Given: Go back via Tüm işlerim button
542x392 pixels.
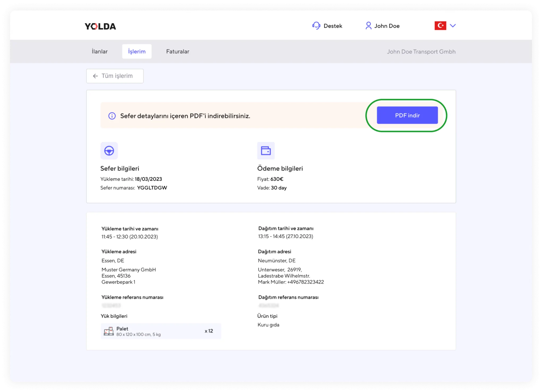Looking at the screenshot, I should point(115,76).
